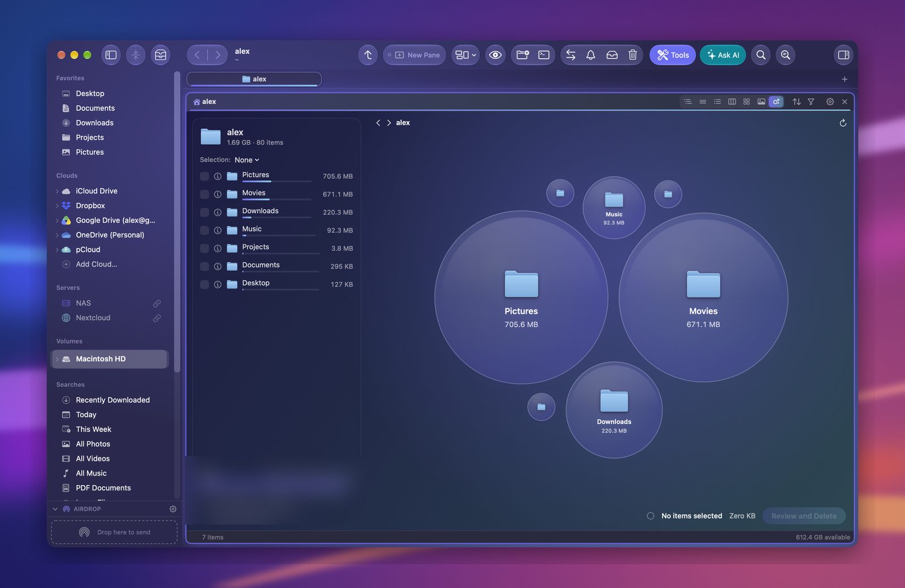Collapse the AirDrop section chevron

tap(55, 509)
